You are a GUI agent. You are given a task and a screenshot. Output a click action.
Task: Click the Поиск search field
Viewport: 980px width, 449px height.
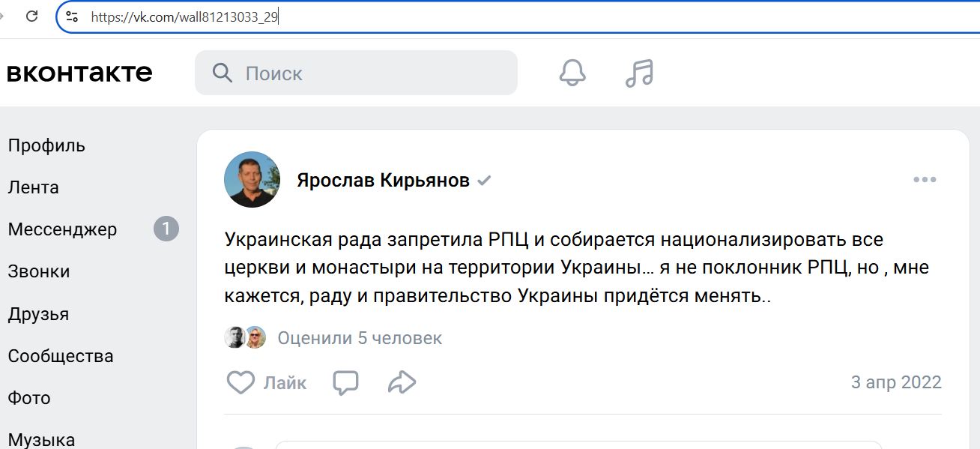pos(356,73)
